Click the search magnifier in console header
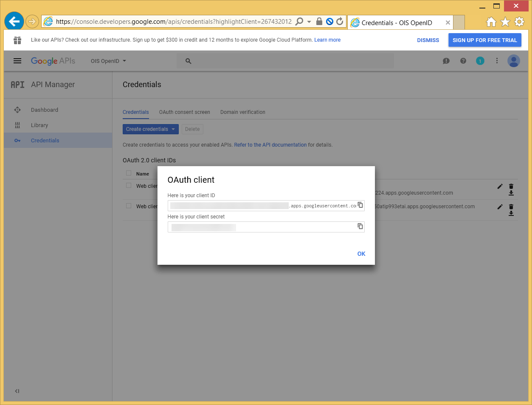 189,61
